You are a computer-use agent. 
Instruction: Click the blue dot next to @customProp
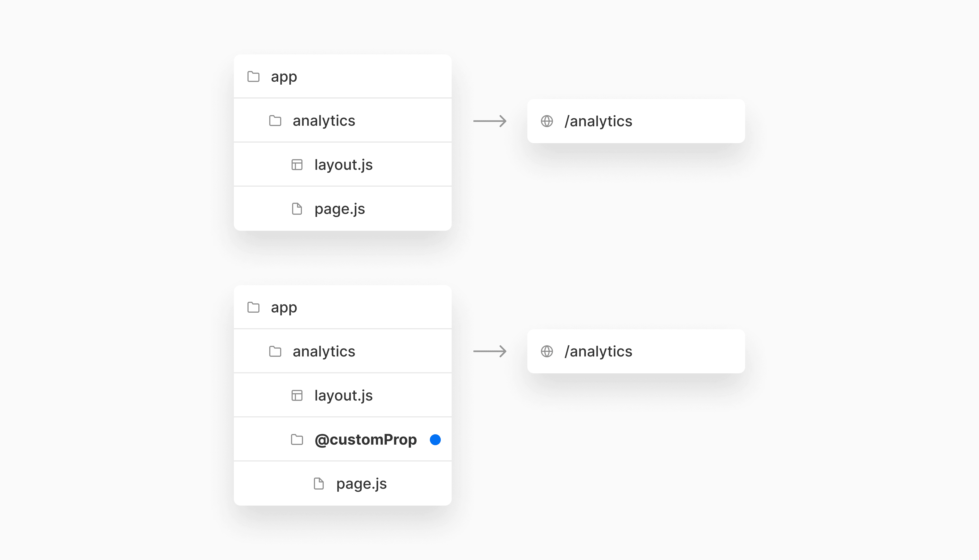(435, 440)
